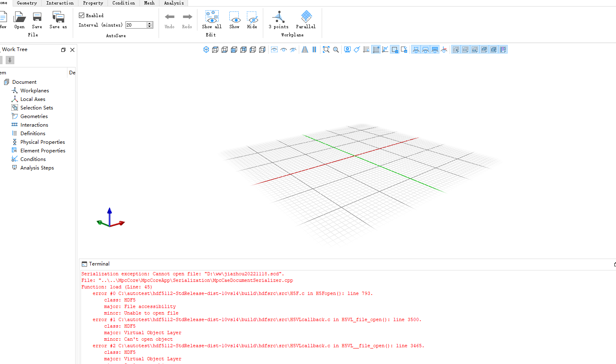
Task: Select Physical Properties in the Work Tree
Action: [43, 142]
